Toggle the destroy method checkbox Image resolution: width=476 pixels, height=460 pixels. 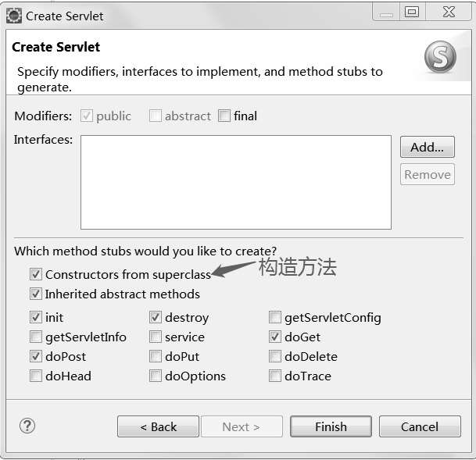156,318
